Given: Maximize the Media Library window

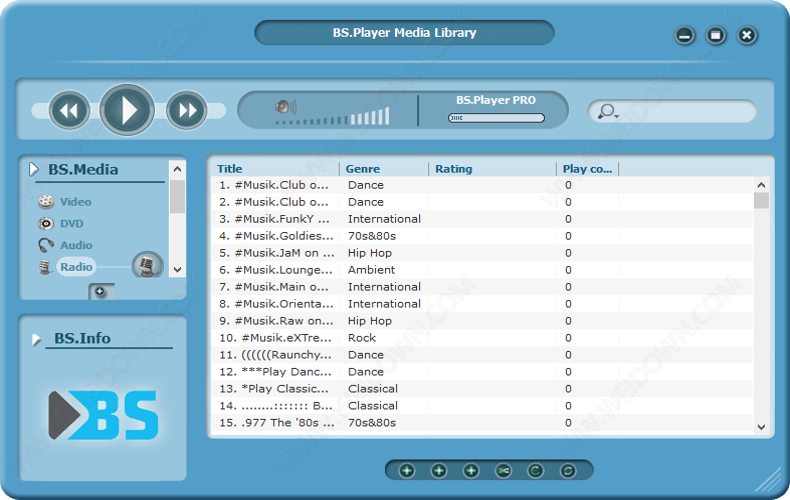Looking at the screenshot, I should [x=715, y=35].
